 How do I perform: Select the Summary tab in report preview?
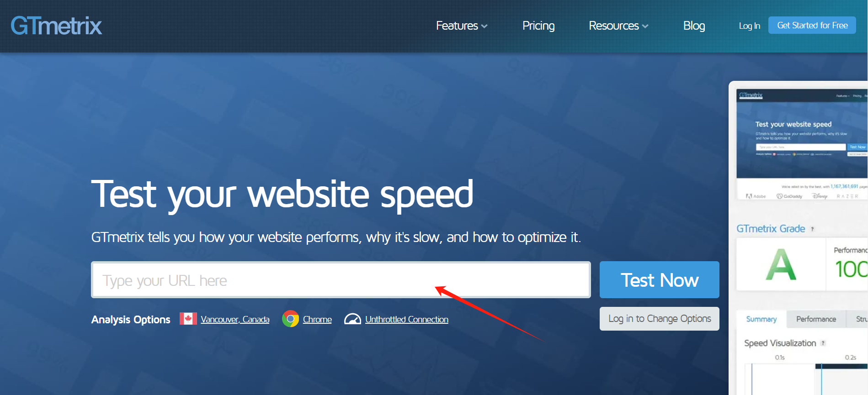(761, 319)
